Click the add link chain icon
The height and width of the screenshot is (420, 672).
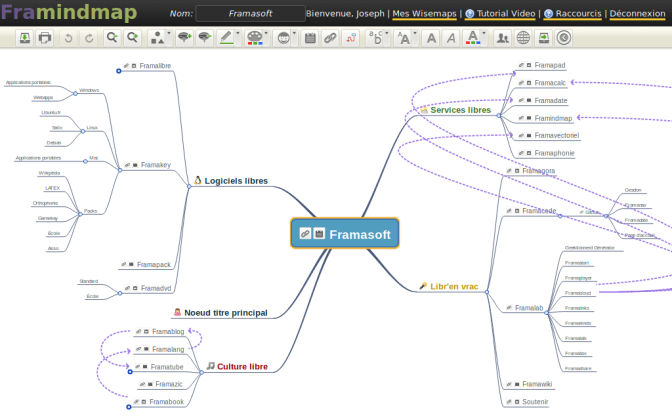330,38
